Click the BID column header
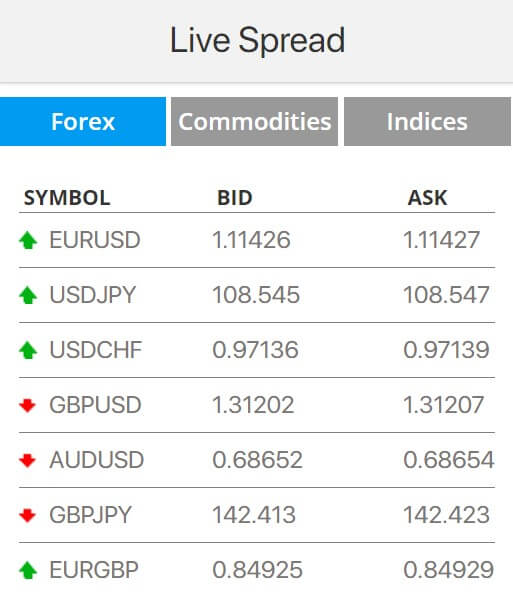 [235, 198]
